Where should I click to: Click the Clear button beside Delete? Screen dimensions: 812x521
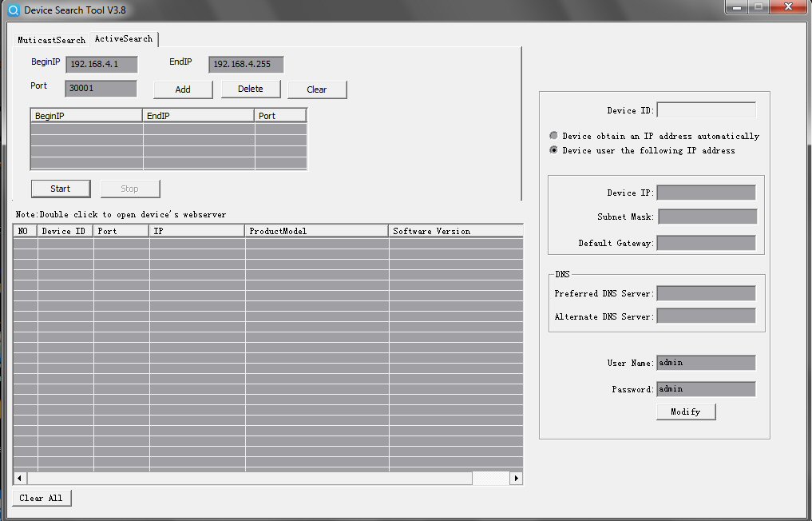point(317,89)
